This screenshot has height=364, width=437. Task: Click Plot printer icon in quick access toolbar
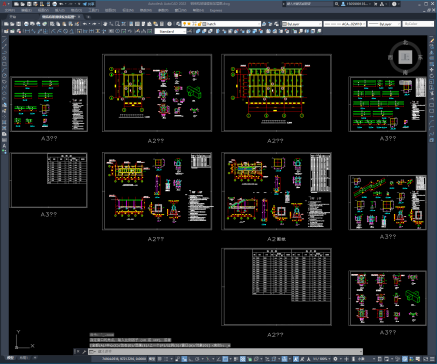point(54,4)
